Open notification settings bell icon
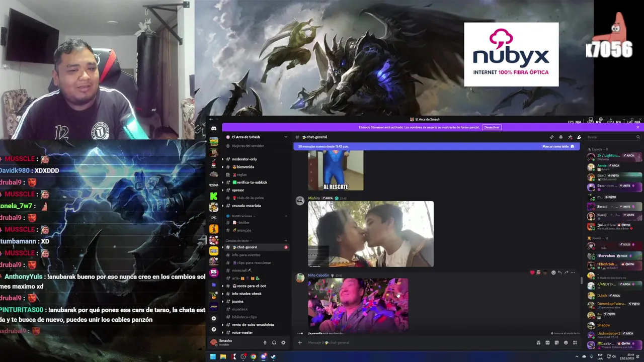This screenshot has width=644, height=362. click(x=561, y=137)
